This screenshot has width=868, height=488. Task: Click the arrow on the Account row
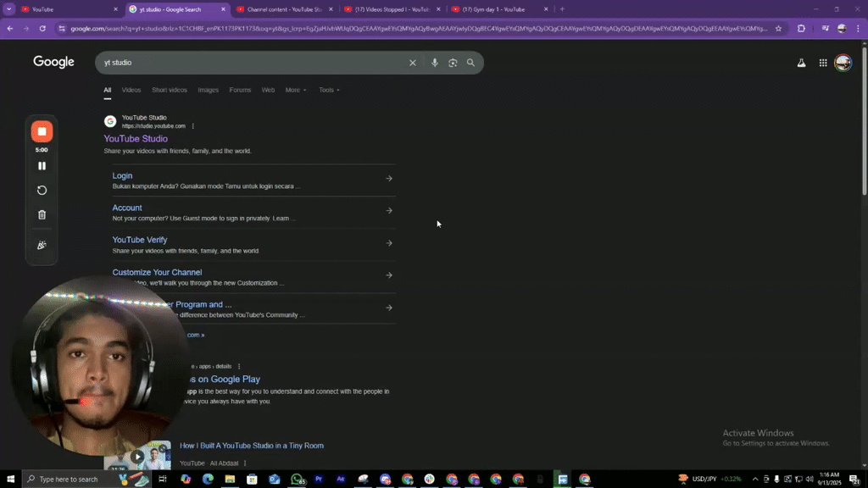click(x=389, y=211)
